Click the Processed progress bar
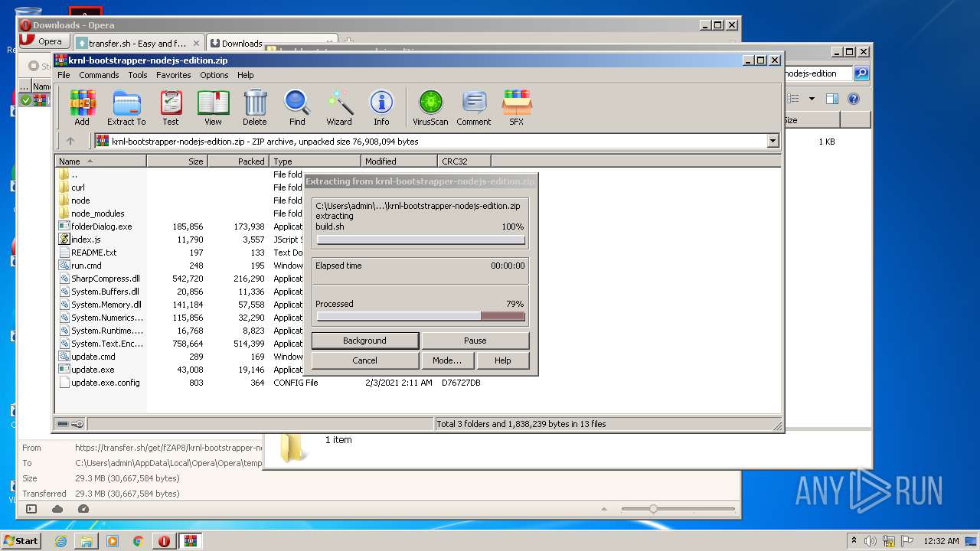Screen dimensions: 980x551 [x=421, y=316]
